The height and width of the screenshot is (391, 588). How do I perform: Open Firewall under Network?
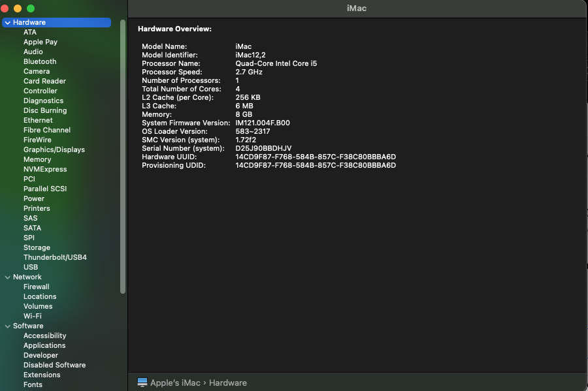(x=37, y=287)
